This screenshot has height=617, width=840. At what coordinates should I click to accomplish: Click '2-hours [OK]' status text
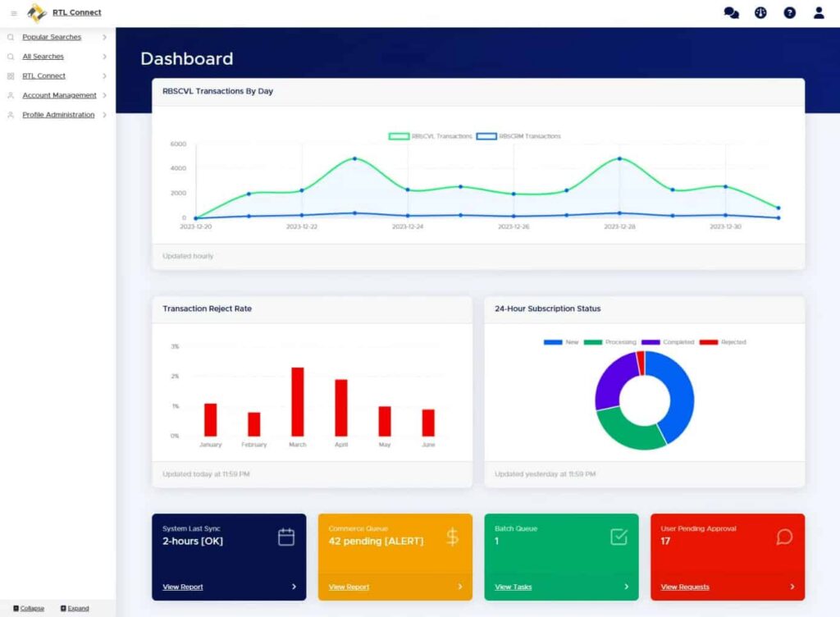[x=193, y=541]
